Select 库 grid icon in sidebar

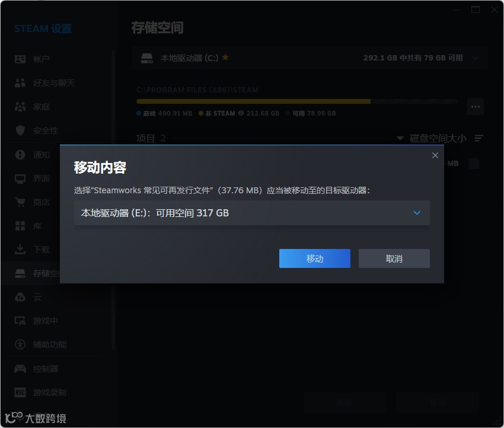[20, 226]
